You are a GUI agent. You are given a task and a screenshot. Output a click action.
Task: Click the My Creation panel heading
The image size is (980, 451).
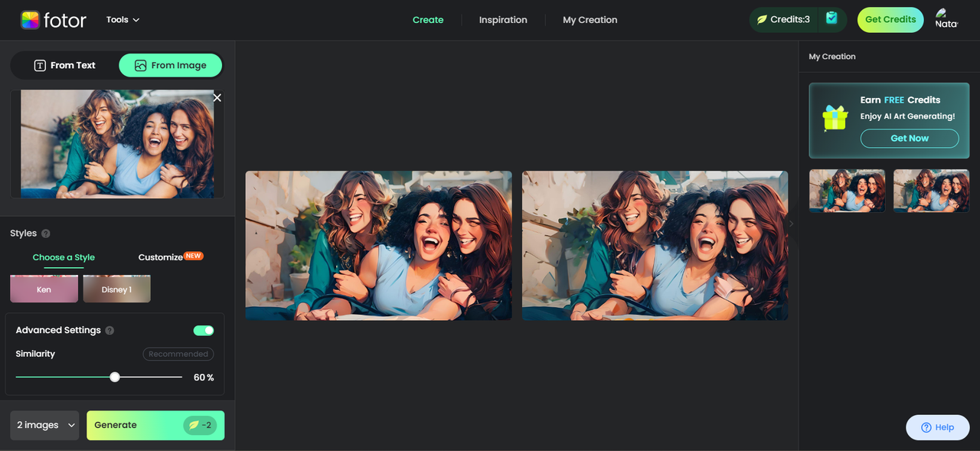[832, 57]
